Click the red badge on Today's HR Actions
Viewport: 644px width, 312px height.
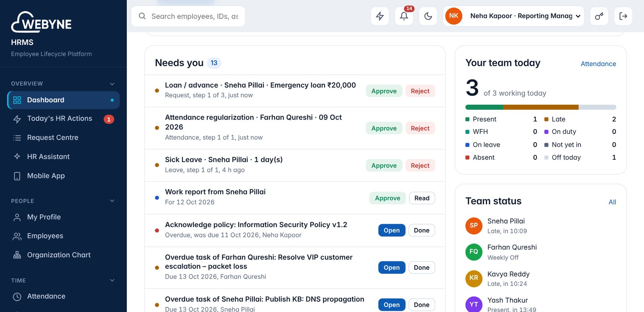click(109, 119)
